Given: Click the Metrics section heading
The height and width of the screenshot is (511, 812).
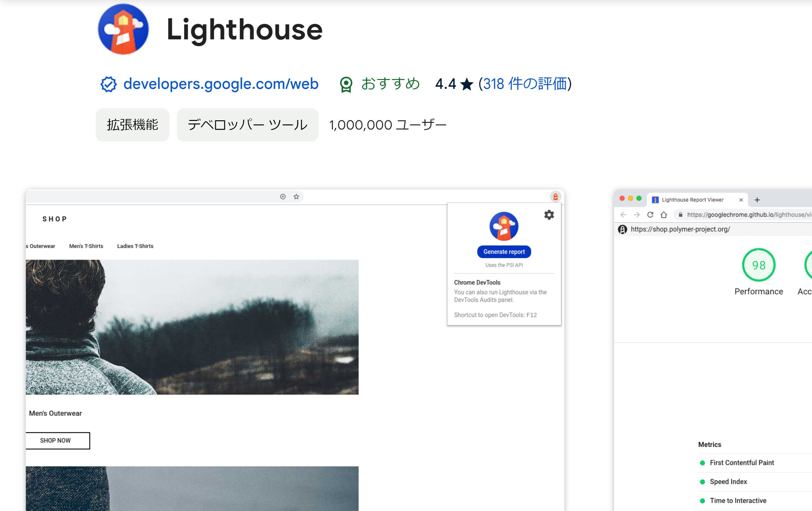Looking at the screenshot, I should [710, 445].
